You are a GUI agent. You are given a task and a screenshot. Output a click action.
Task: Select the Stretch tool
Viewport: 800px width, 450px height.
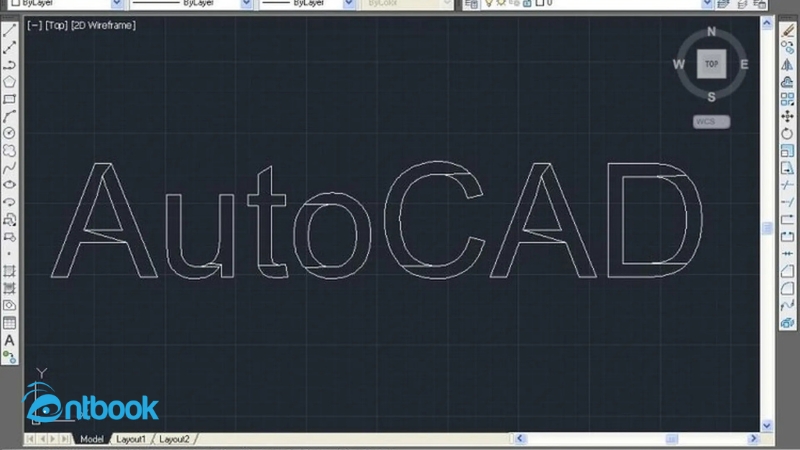point(787,168)
